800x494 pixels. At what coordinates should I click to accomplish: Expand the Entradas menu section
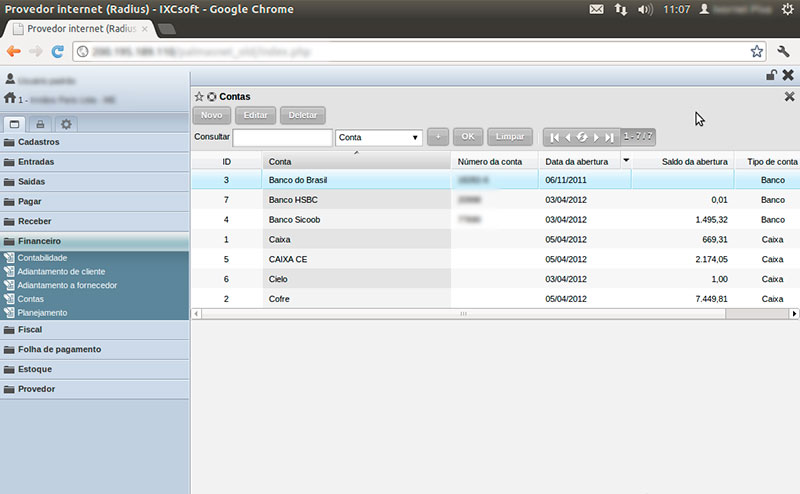[x=94, y=162]
